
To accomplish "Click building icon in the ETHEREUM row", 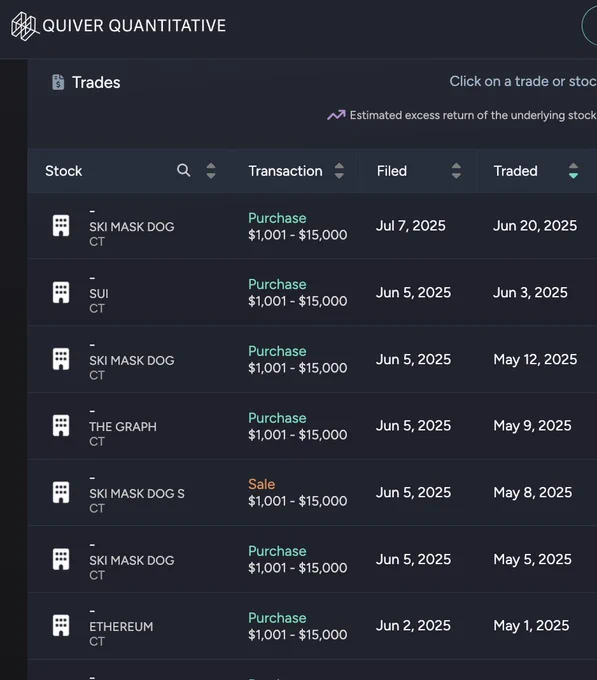I will point(61,625).
